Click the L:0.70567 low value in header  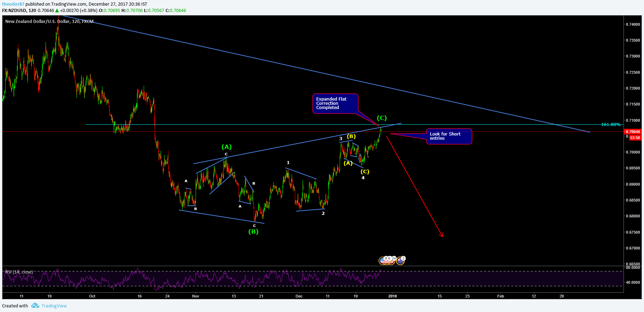point(154,11)
